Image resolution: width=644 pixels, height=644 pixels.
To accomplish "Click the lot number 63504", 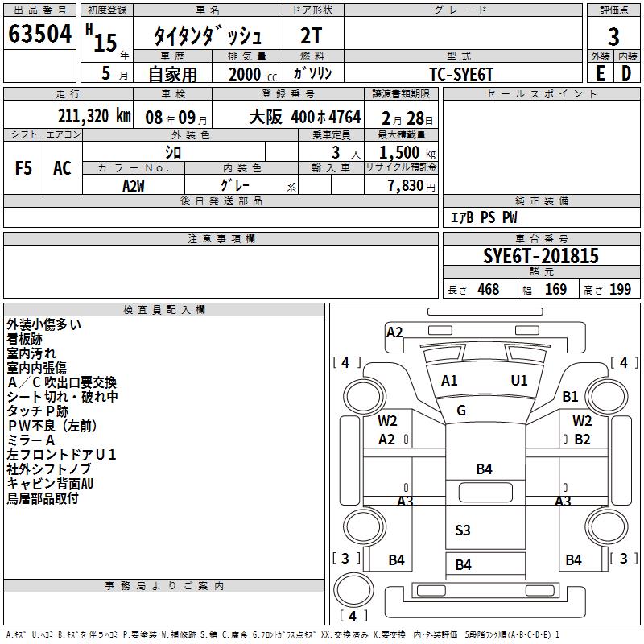I will coord(40,35).
